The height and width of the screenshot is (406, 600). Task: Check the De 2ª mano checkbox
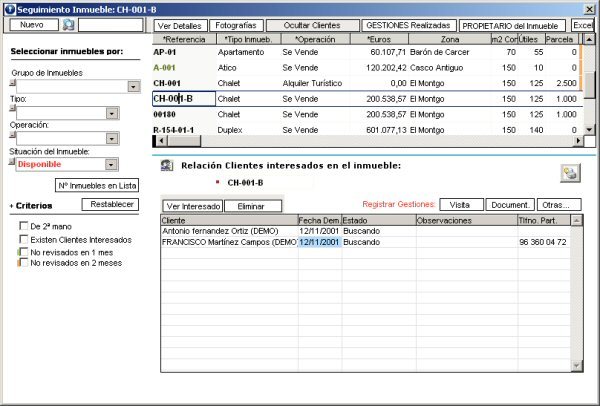[24, 226]
